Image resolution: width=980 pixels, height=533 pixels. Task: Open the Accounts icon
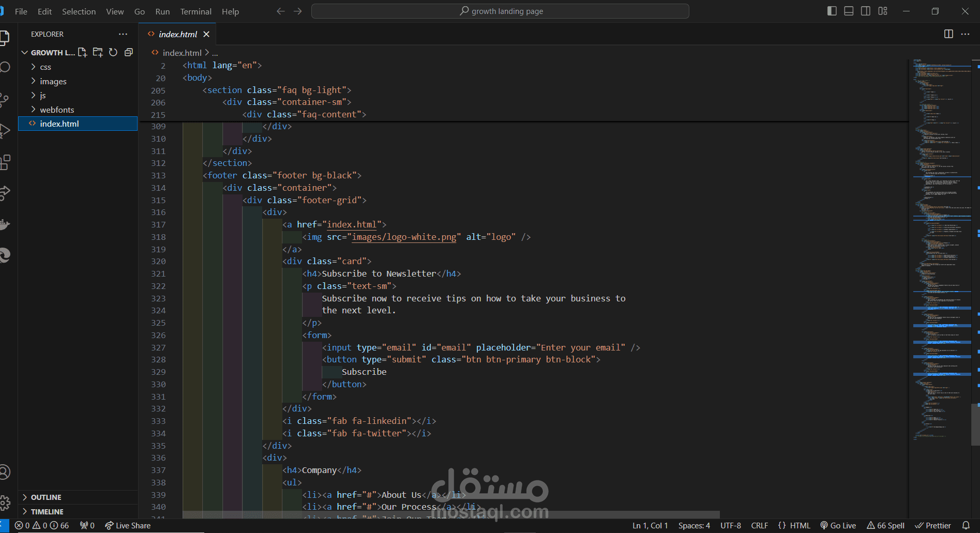[4, 472]
